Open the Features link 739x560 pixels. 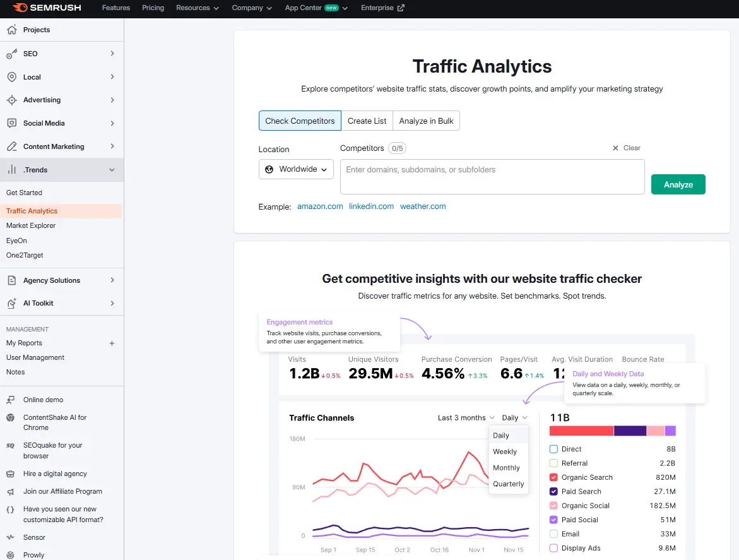click(x=116, y=8)
